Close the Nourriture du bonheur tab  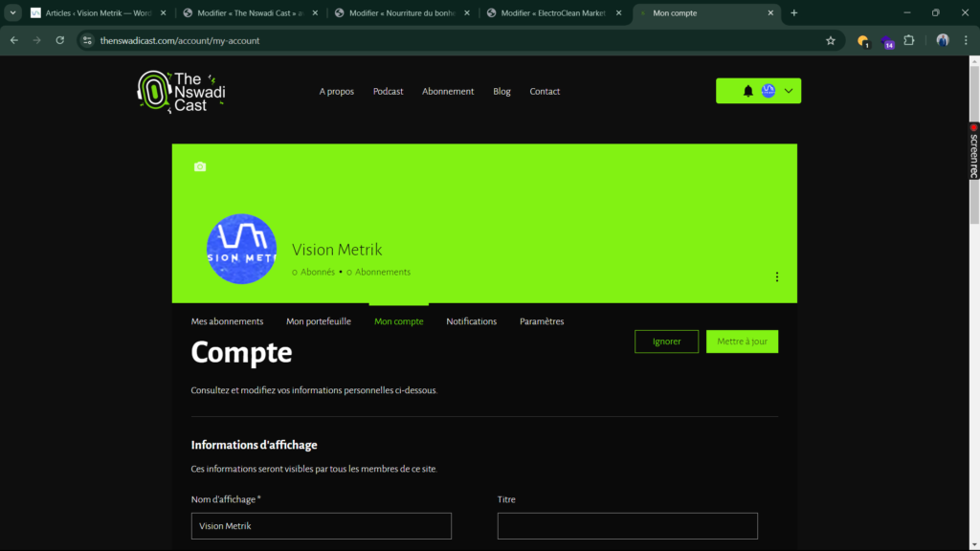coord(467,12)
